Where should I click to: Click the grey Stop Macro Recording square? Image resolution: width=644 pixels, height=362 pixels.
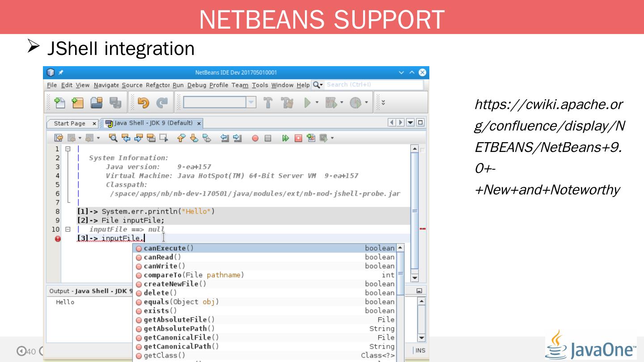[x=268, y=138]
